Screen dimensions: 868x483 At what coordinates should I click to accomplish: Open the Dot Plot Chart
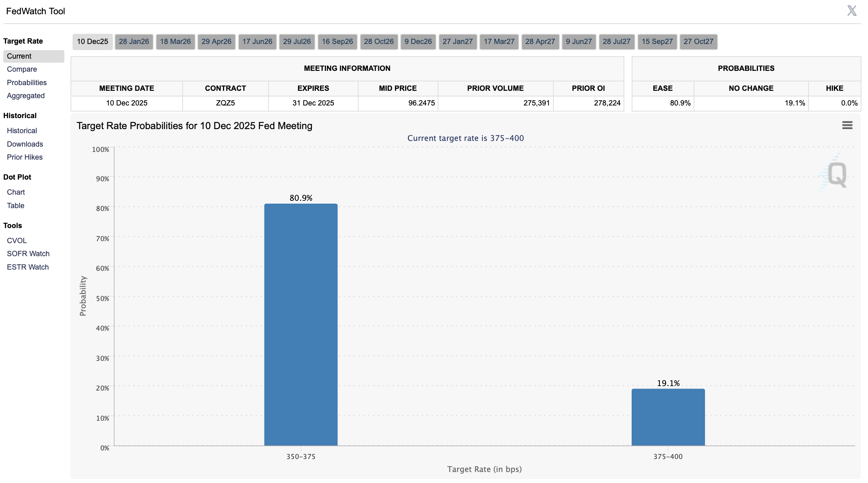tap(16, 192)
